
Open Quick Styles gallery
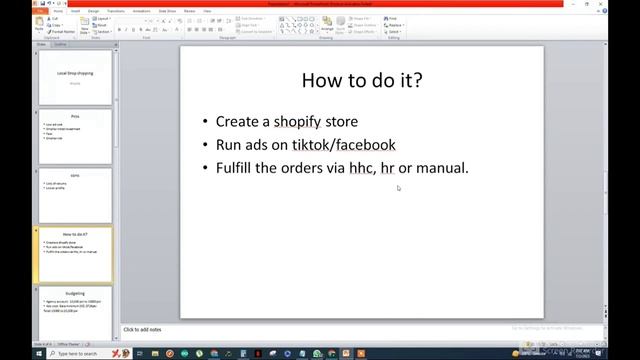point(340,25)
